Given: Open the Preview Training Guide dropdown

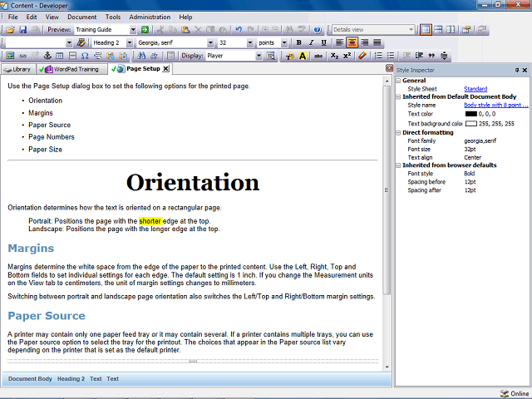Looking at the screenshot, I should click(x=133, y=30).
